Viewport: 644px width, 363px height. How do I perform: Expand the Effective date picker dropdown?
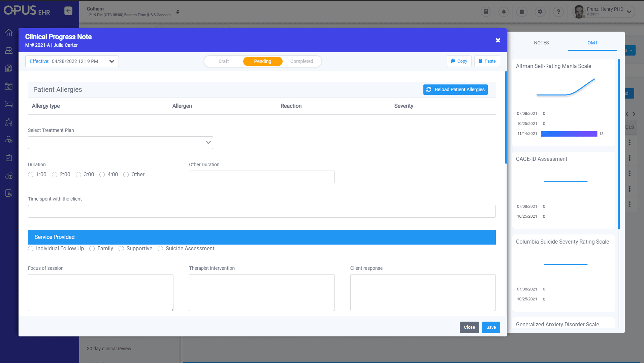(111, 61)
